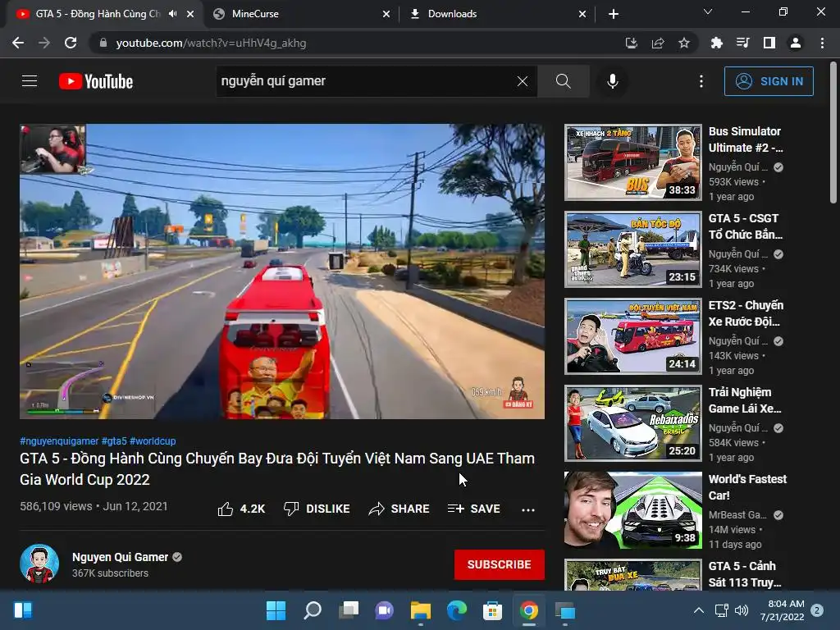This screenshot has height=630, width=840.
Task: Open World's Fastest Car thumbnail
Action: [633, 510]
